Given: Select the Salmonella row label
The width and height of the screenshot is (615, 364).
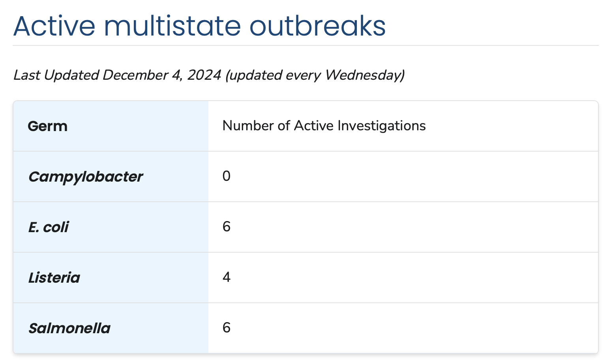Looking at the screenshot, I should (69, 328).
